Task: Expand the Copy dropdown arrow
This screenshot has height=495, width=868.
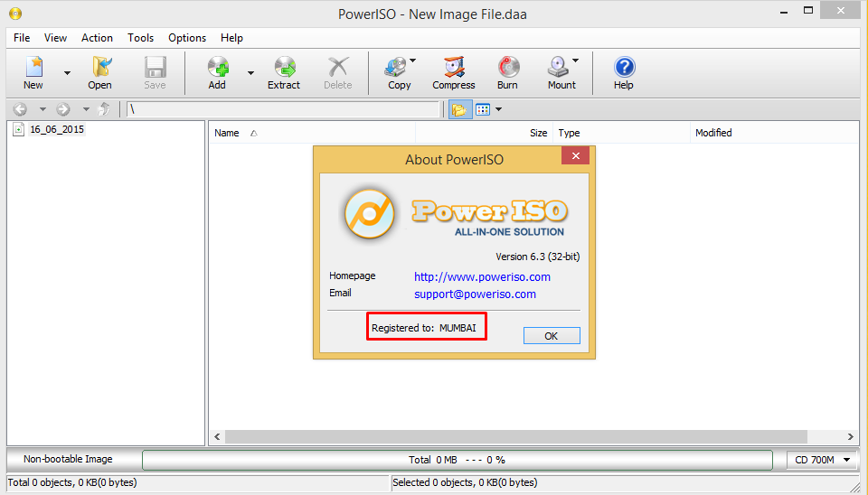Action: (x=413, y=61)
